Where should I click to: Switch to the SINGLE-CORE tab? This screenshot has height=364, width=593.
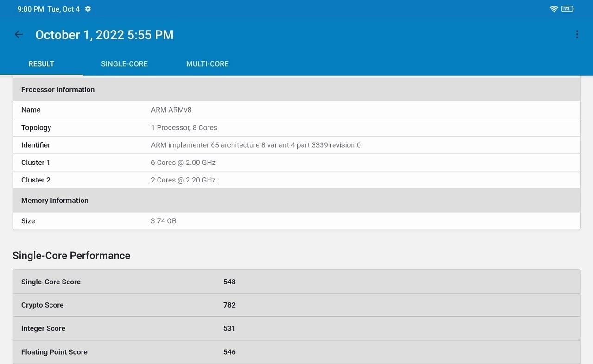[x=124, y=64]
